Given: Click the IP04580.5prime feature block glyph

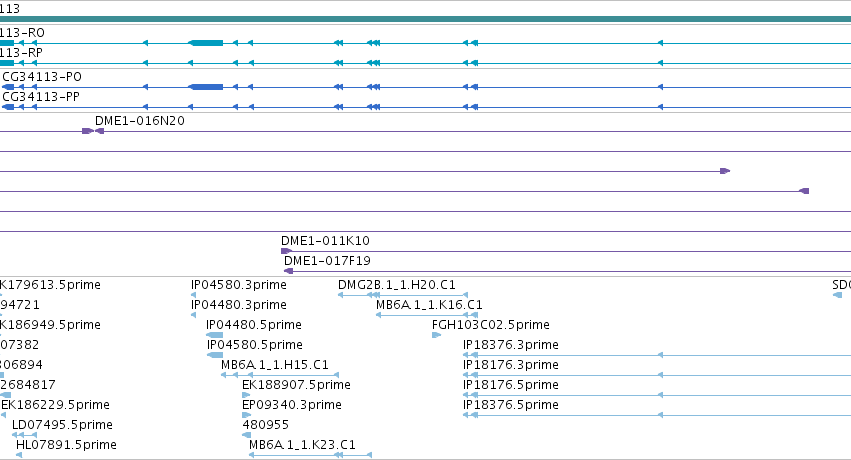Looking at the screenshot, I should point(215,355).
